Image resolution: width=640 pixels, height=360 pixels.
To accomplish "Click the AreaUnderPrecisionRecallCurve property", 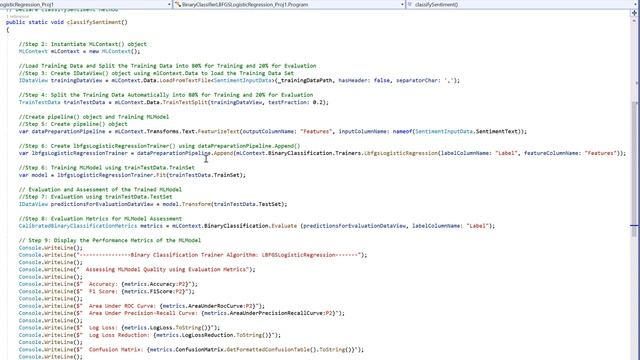I will pyautogui.click(x=276, y=313).
